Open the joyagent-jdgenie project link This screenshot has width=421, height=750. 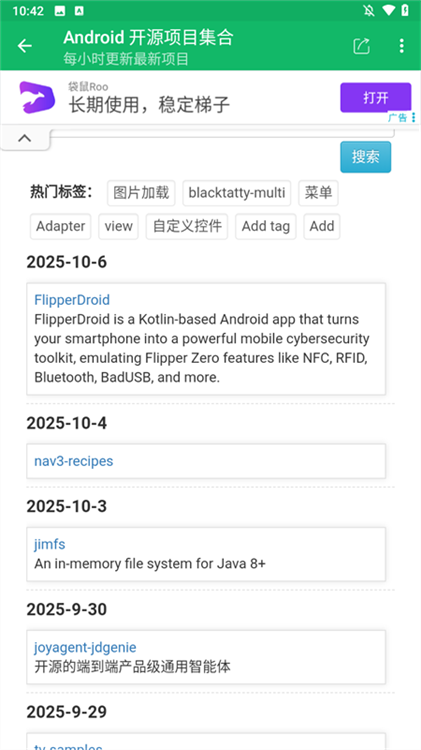click(x=85, y=647)
